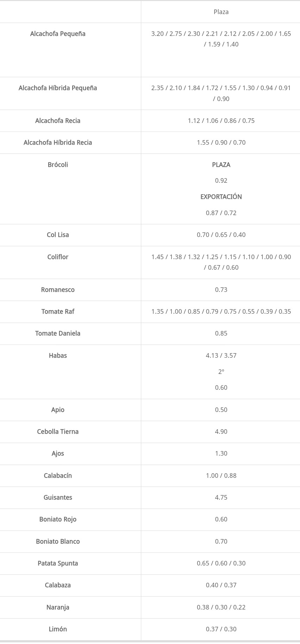
Task: Select the Patata Spunta prices cell
Action: click(221, 563)
